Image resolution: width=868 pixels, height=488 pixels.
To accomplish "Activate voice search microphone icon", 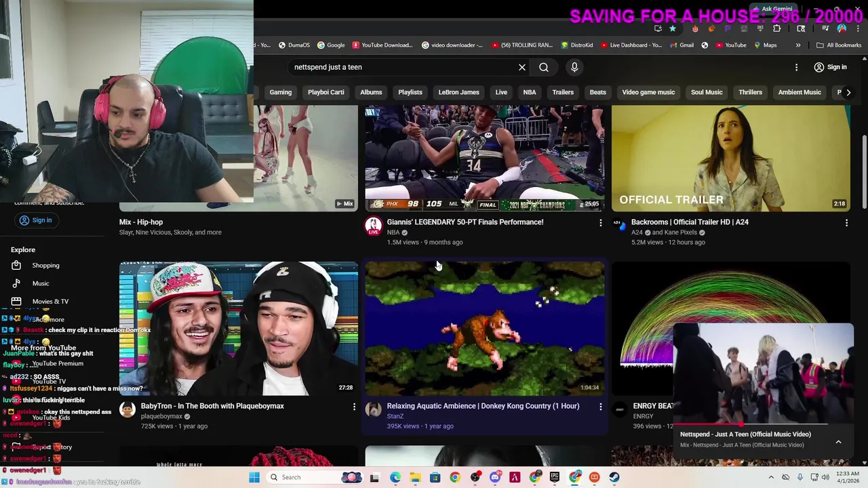I will tap(574, 67).
